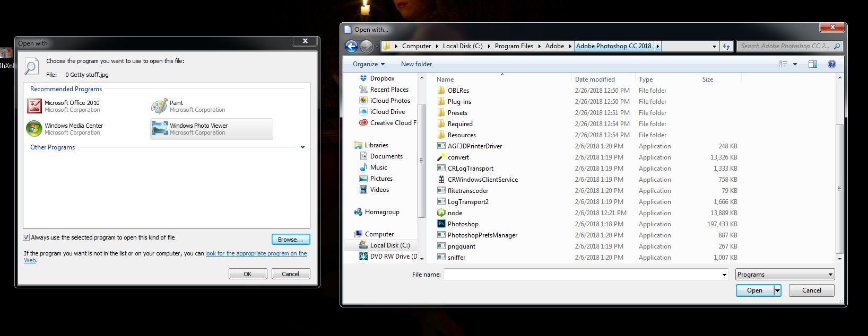The width and height of the screenshot is (868, 336).
Task: Open the view options dropdown arrow
Action: pos(795,64)
